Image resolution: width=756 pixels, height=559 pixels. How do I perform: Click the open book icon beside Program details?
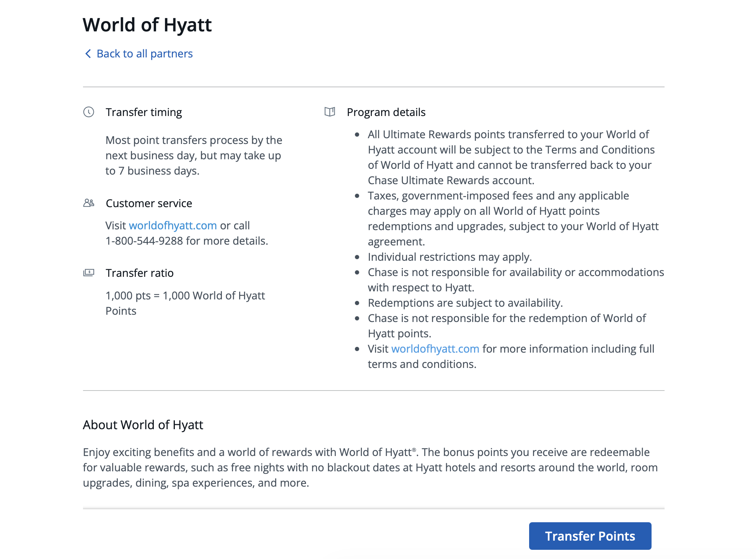click(330, 112)
